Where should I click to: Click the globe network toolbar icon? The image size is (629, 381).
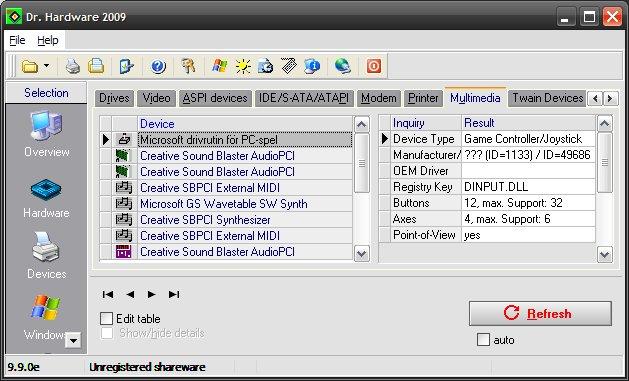pyautogui.click(x=343, y=66)
